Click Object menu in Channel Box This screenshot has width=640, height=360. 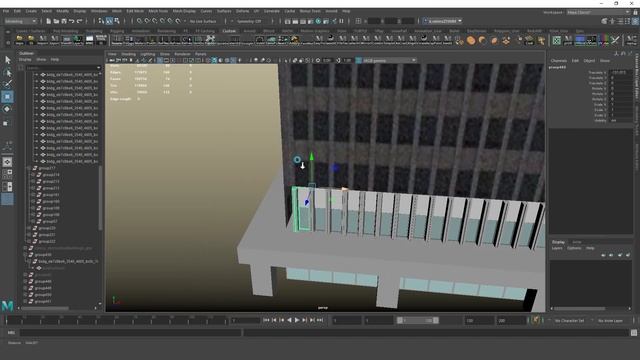[589, 60]
